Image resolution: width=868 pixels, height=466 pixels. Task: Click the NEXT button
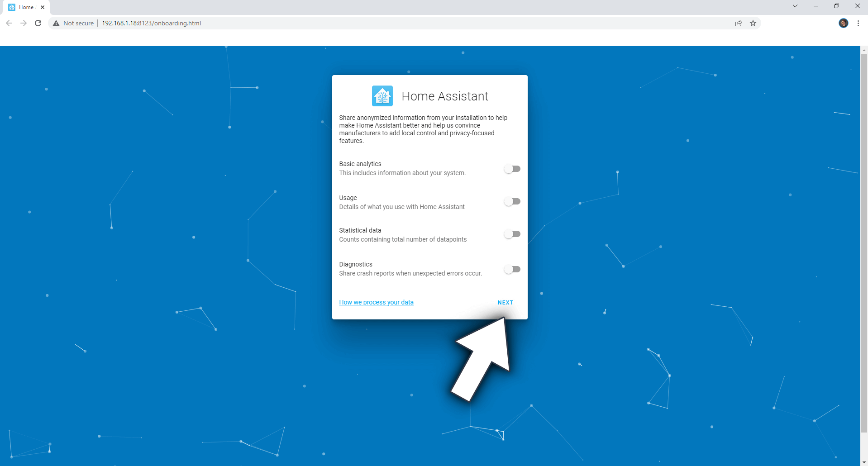tap(505, 302)
